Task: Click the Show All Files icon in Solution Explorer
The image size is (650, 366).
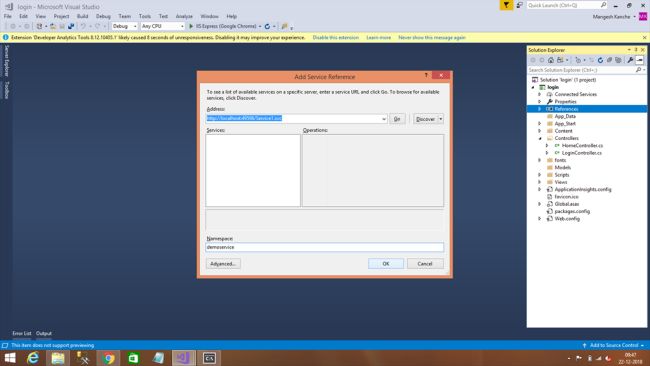Action: [618, 60]
